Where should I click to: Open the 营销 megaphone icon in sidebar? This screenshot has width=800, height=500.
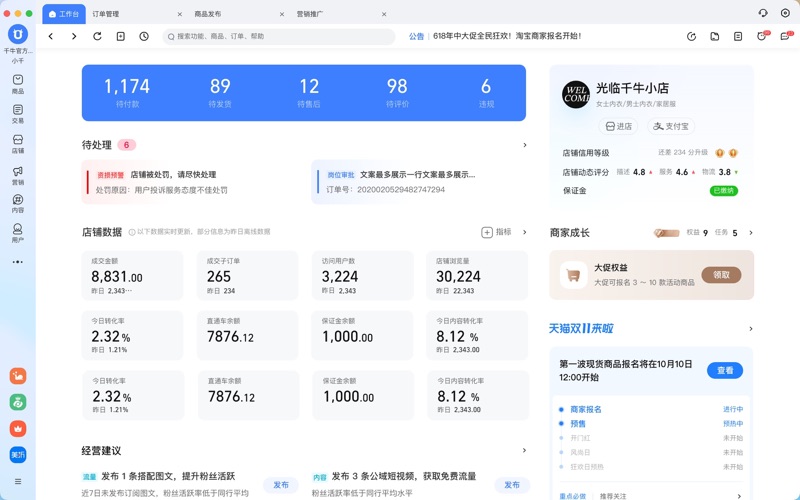click(x=18, y=175)
